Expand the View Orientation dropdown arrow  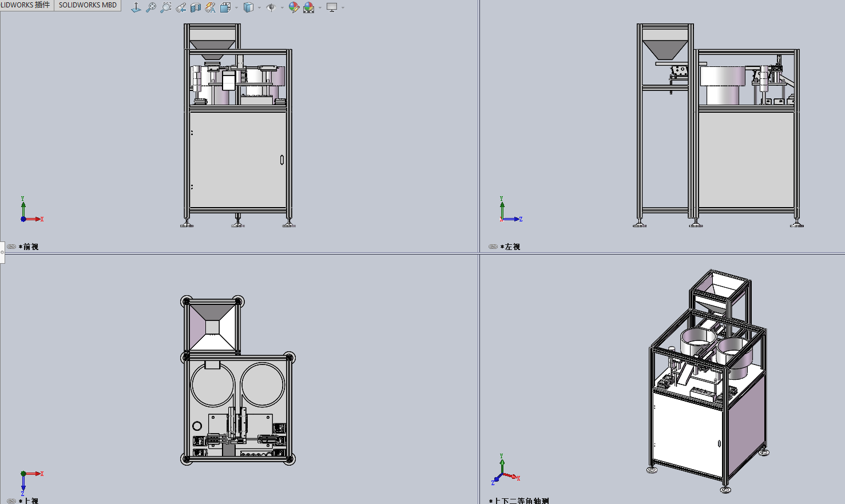(x=236, y=8)
